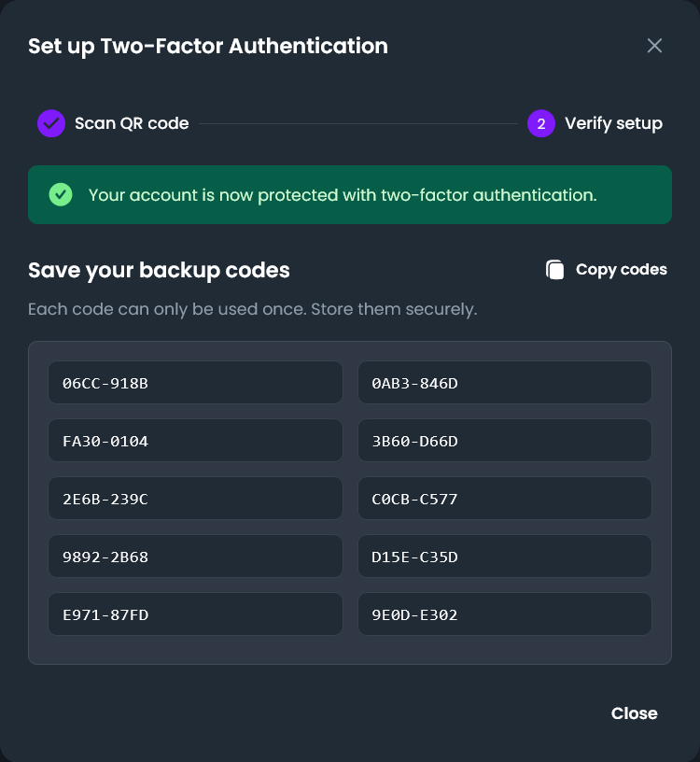Click the Copy codes button
The height and width of the screenshot is (762, 700).
pos(605,269)
